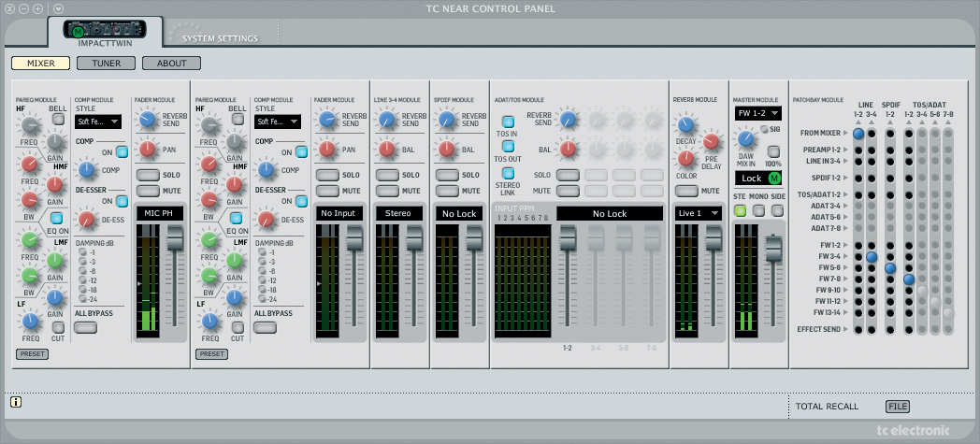980x444 pixels.
Task: Click first fader module REVERB SEND knob
Action: coord(147,120)
